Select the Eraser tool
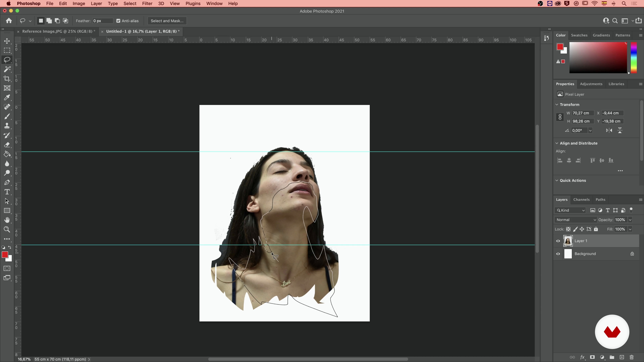644x362 pixels. 7,145
